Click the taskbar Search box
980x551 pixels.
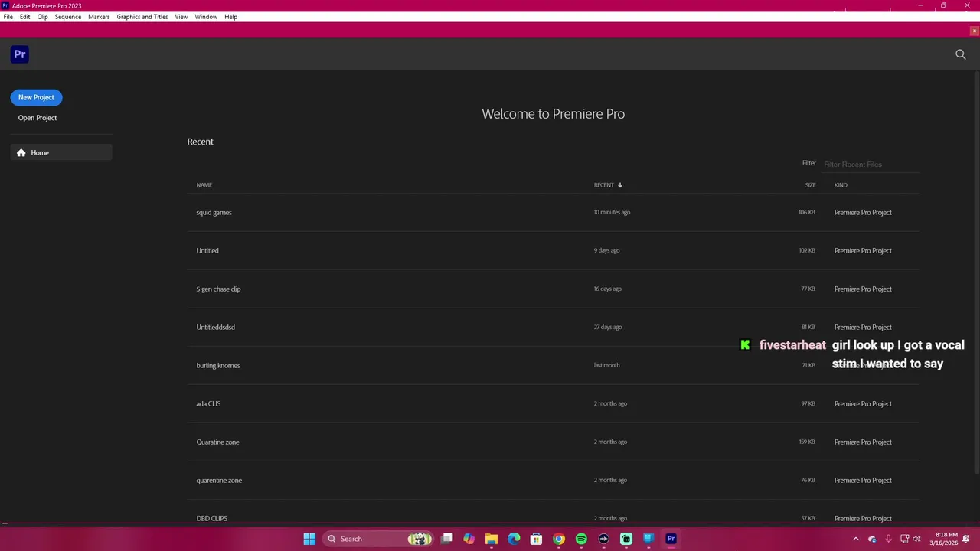click(x=377, y=539)
